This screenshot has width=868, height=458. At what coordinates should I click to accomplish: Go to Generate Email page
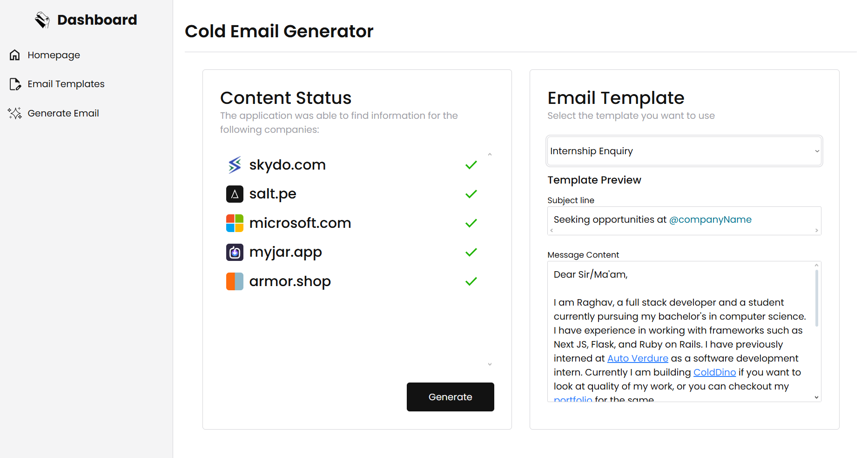(63, 113)
